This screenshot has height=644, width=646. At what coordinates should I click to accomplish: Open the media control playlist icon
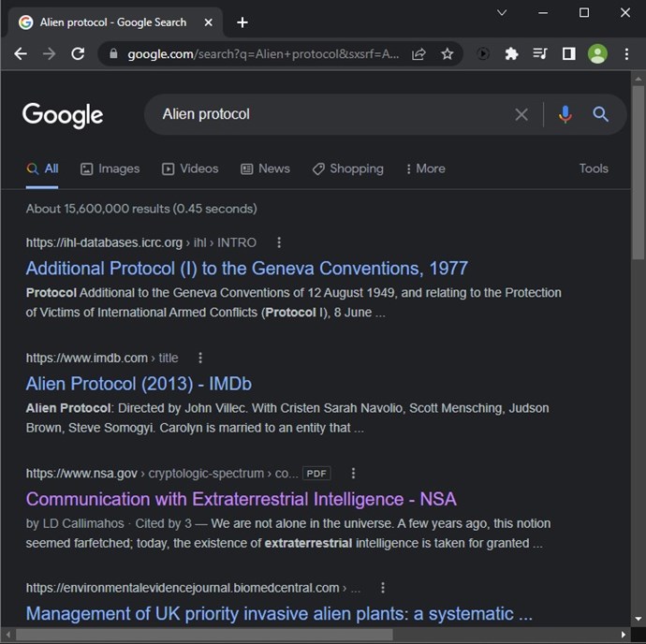click(539, 53)
